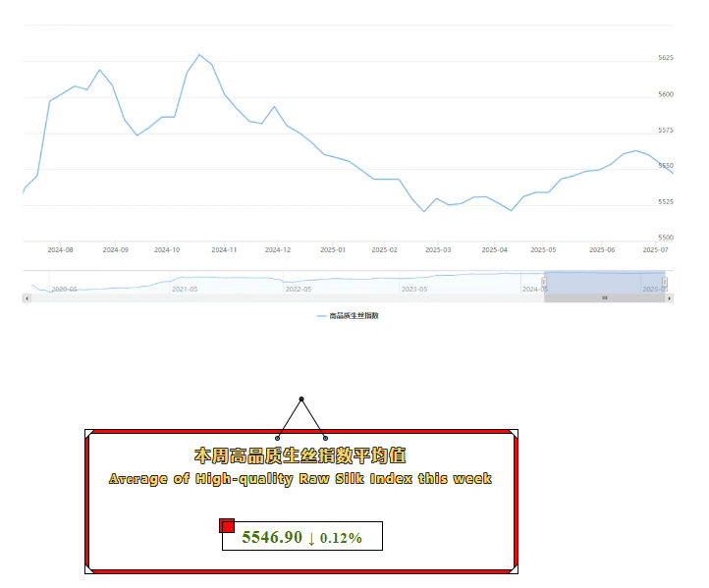Click the 0.12% change figure
709x588 pixels.
[341, 538]
